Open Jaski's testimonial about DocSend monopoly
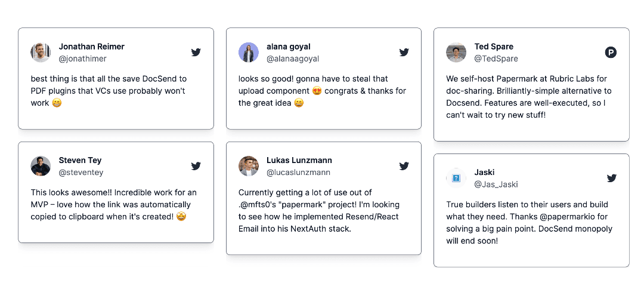Image resolution: width=644 pixels, height=304 pixels. (x=530, y=223)
